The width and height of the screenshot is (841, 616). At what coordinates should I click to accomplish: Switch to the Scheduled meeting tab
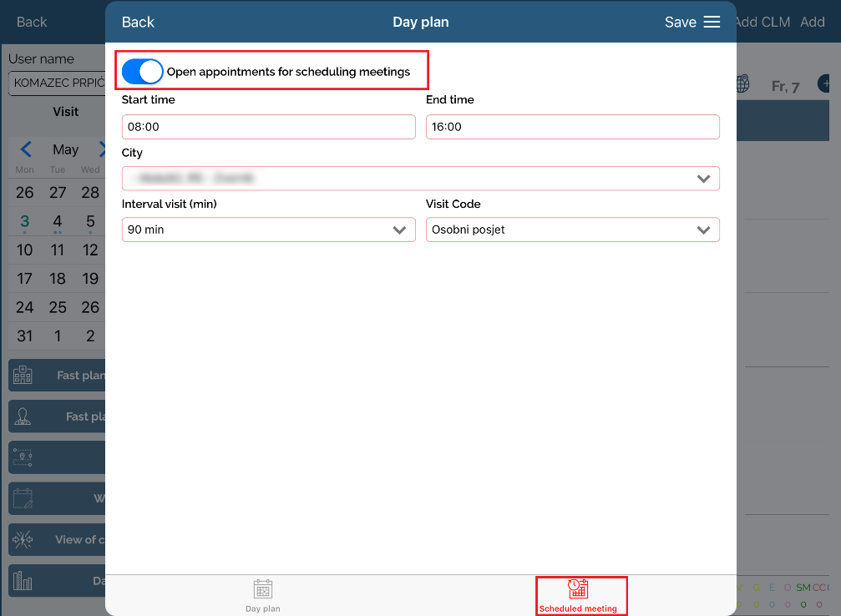(578, 596)
